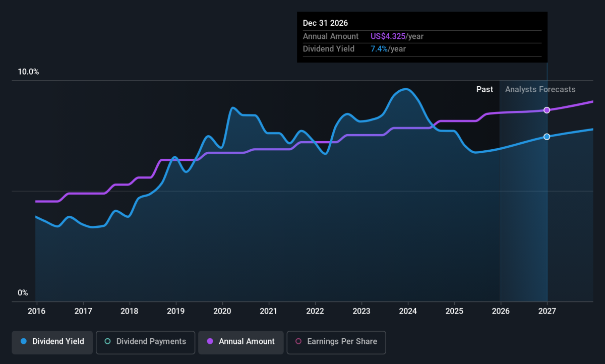Click the Dec 31 2026 tooltip date header
The width and height of the screenshot is (605, 364).
tap(325, 23)
